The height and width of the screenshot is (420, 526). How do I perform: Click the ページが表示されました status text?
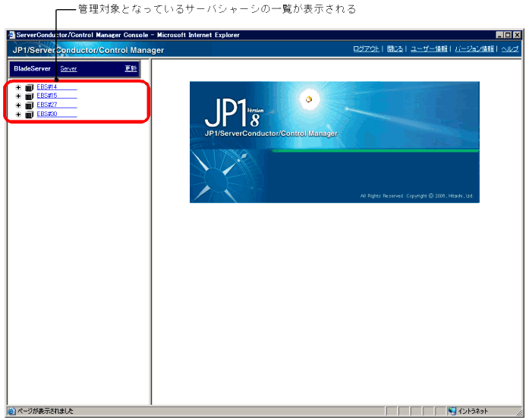pos(45,411)
